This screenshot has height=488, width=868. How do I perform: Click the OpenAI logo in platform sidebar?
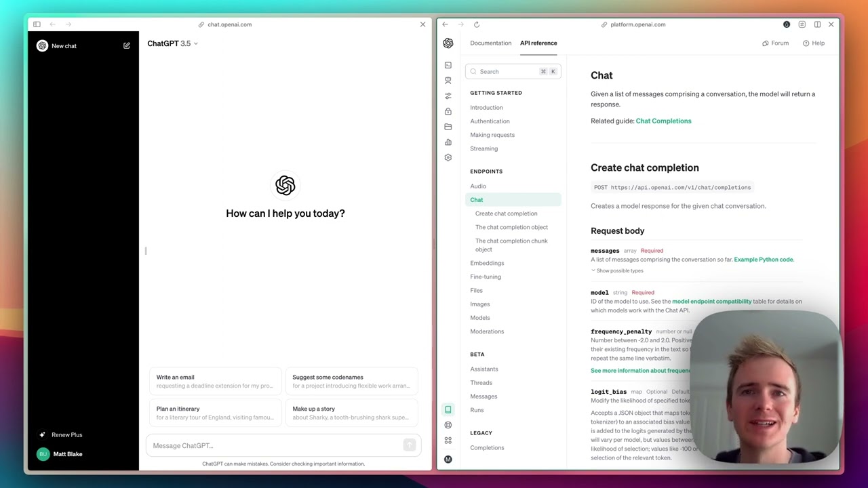click(448, 43)
